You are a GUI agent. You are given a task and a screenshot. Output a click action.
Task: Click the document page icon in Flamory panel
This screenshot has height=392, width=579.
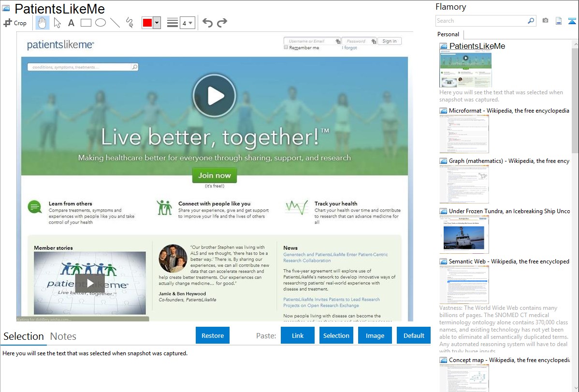559,21
